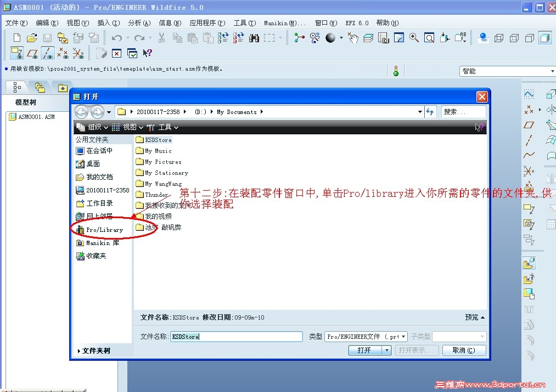Screen dimensions: 556x392
Task: Click the Undo arrow icon
Action: [x=117, y=37]
